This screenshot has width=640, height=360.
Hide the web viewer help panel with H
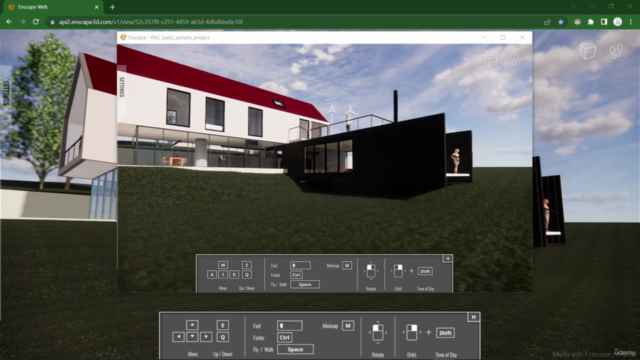pyautogui.click(x=473, y=317)
